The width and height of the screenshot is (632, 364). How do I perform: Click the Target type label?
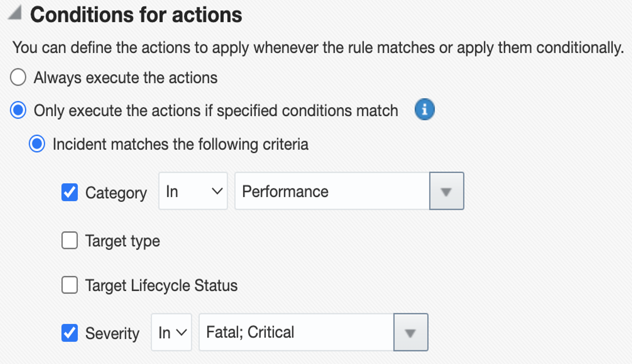123,241
